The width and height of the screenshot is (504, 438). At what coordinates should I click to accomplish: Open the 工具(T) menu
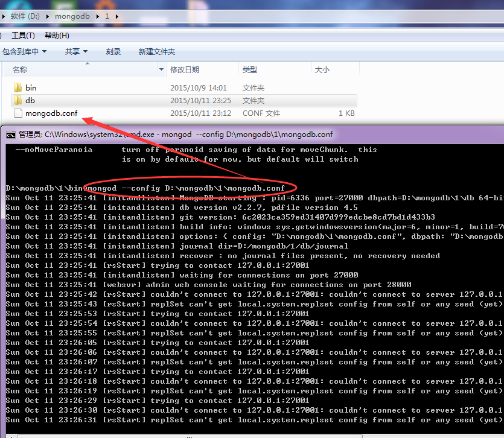pos(23,36)
